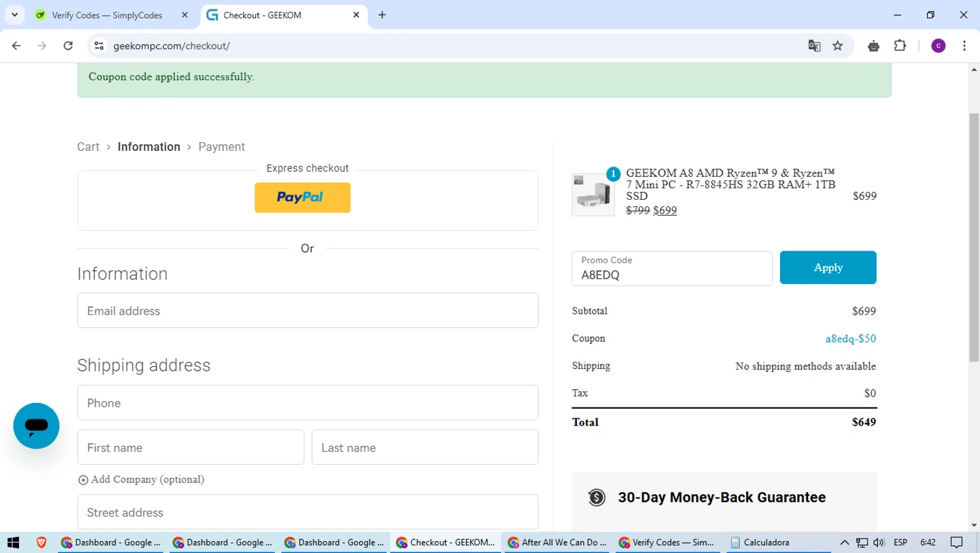Reload the checkout page
Viewport: 980px width, 553px height.
click(68, 46)
